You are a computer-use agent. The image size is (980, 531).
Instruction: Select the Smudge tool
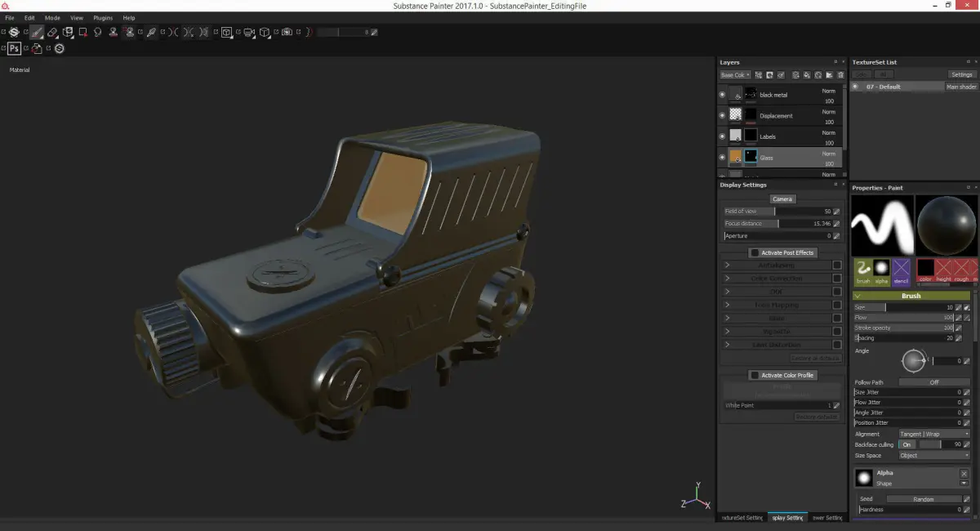pyautogui.click(x=98, y=33)
